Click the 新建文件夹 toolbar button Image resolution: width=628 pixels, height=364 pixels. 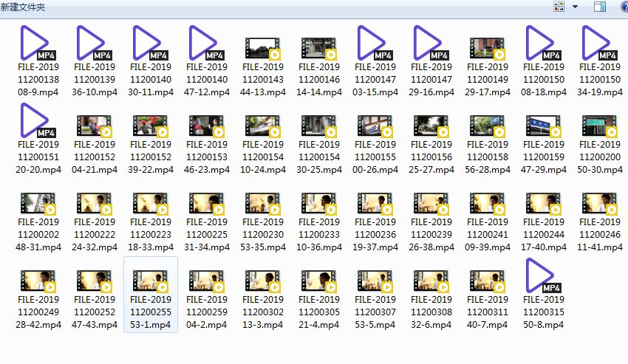click(x=23, y=7)
